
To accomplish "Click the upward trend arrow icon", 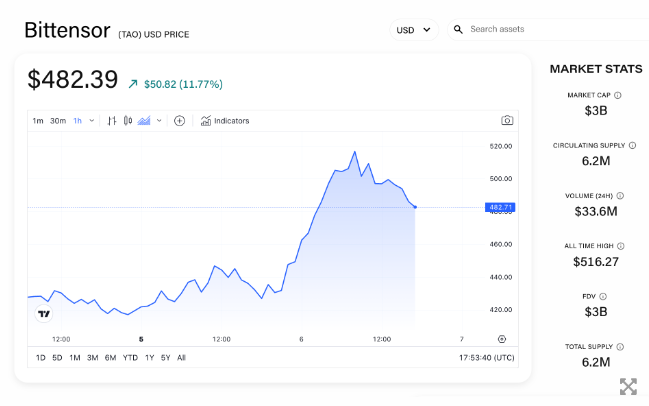I will [133, 84].
